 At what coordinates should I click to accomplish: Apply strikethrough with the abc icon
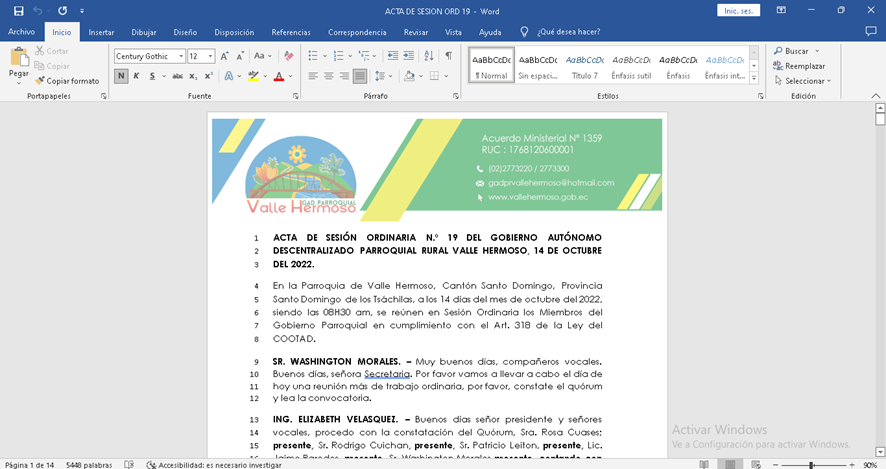tap(179, 76)
